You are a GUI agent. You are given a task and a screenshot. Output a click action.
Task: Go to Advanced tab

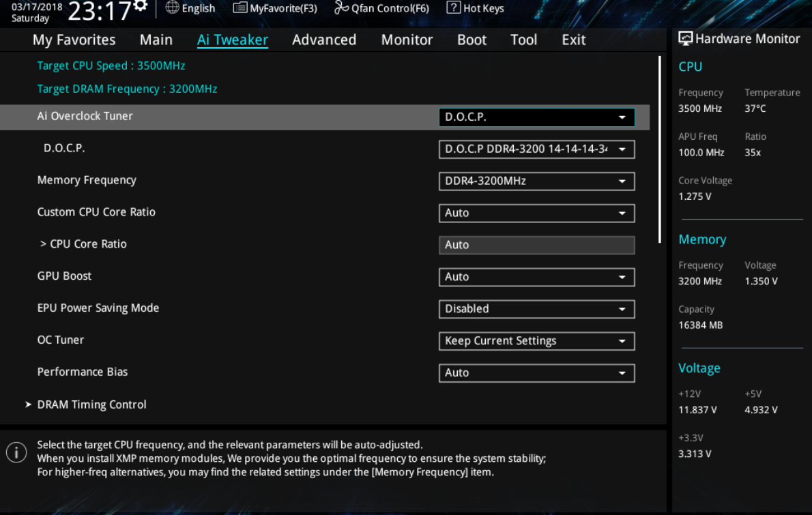(x=324, y=40)
